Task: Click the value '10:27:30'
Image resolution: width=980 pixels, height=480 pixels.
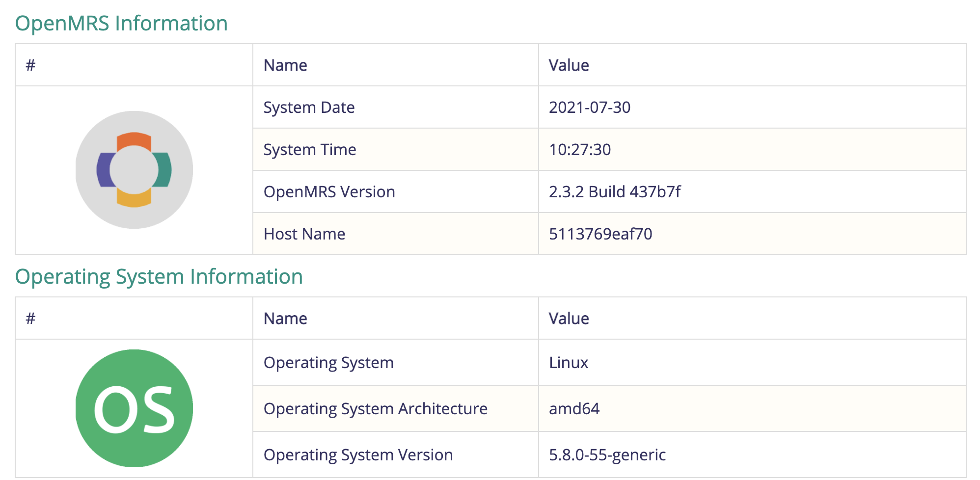Action: point(580,149)
